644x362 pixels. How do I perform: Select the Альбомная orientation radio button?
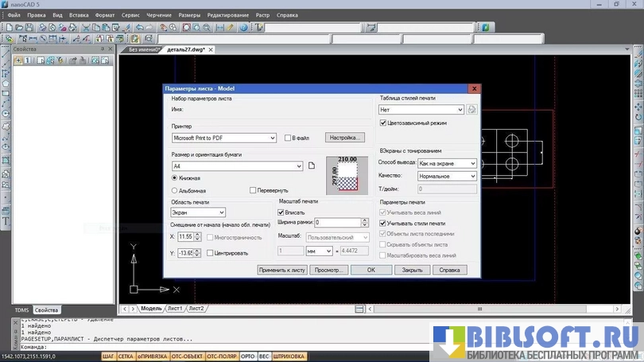175,191
